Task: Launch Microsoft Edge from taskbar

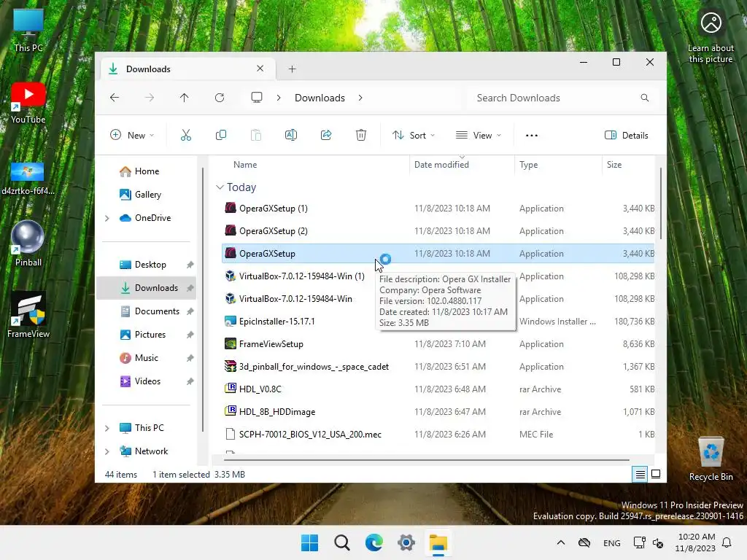Action: tap(374, 542)
